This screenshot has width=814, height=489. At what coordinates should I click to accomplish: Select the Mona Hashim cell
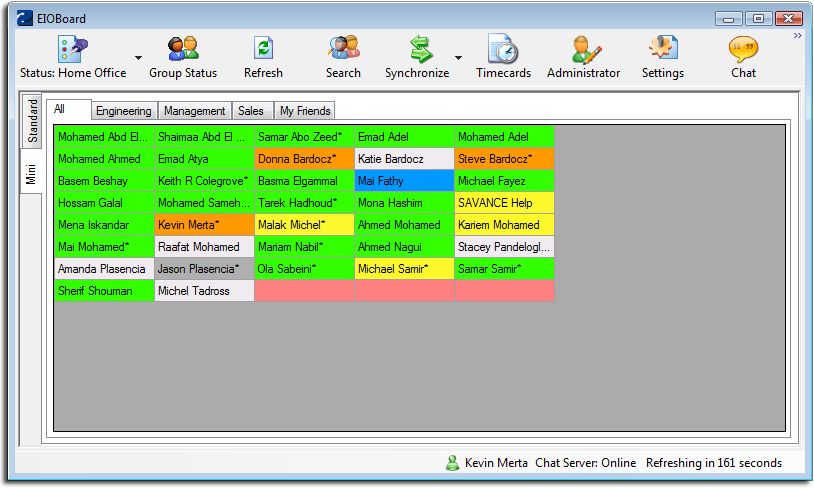pyautogui.click(x=404, y=203)
